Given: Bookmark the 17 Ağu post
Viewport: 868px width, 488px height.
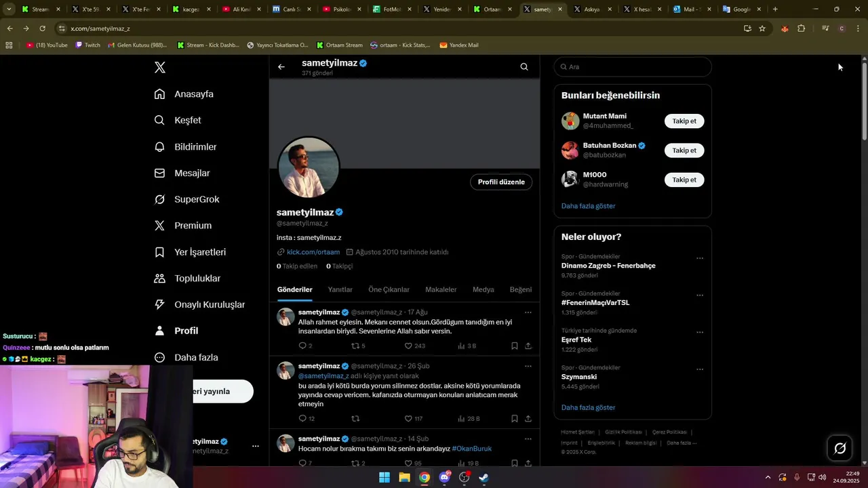Looking at the screenshot, I should 515,346.
